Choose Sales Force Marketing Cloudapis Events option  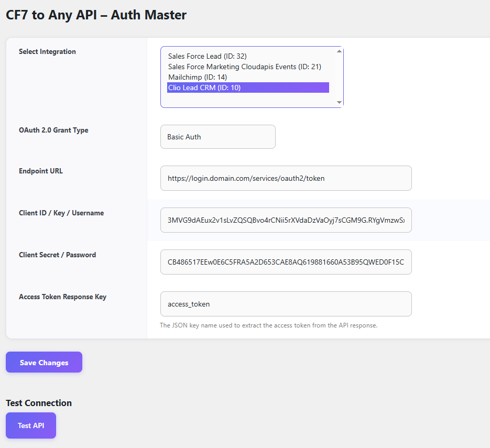click(244, 67)
